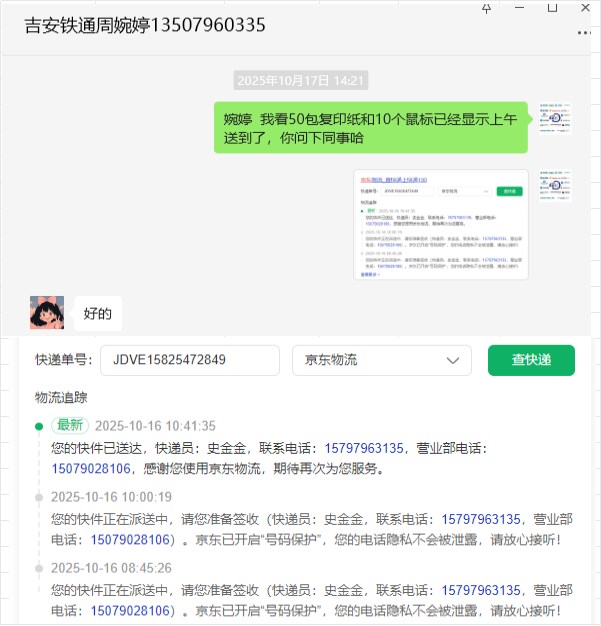Click courier phone 15797963135 in latest entry

coord(364,448)
